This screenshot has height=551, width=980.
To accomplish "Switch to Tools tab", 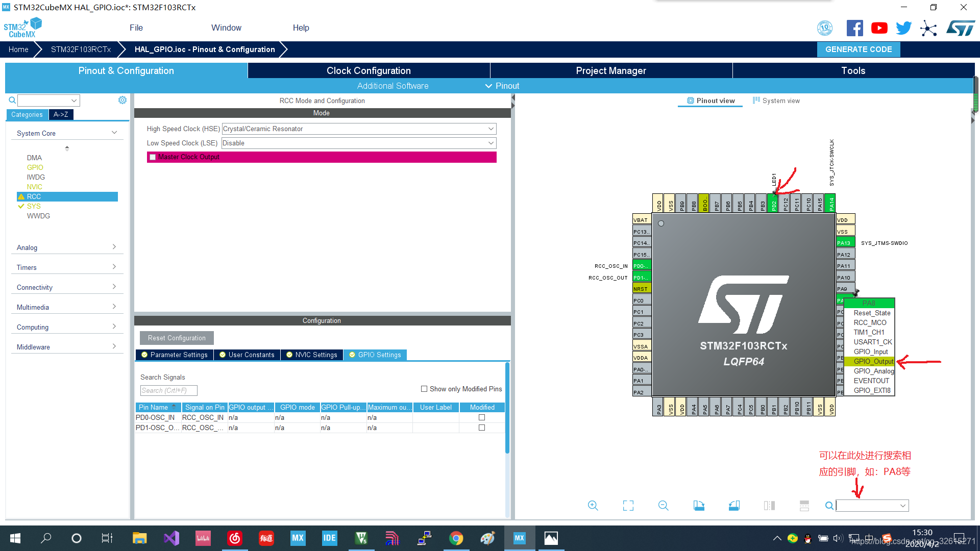I will pyautogui.click(x=853, y=70).
